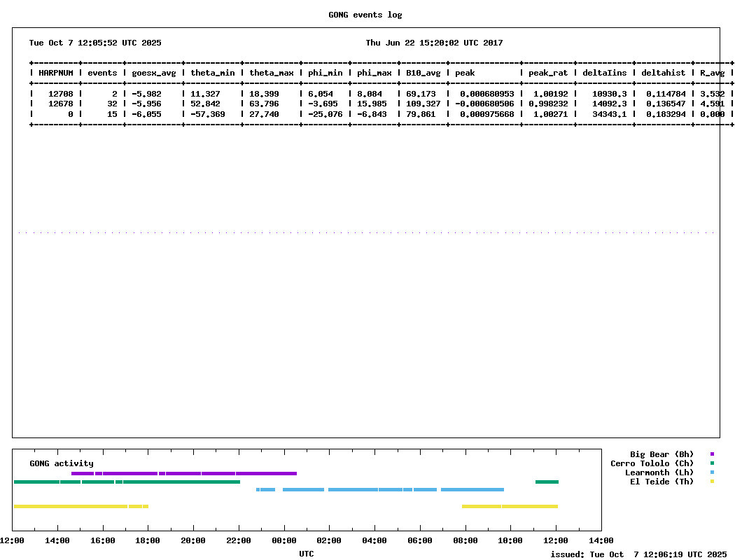The height and width of the screenshot is (560, 735).
Task: Click the peak_rat column header
Action: point(548,73)
